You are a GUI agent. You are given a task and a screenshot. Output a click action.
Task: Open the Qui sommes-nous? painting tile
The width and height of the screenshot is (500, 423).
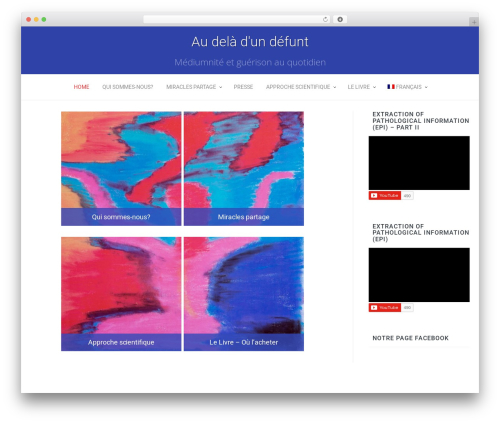(121, 168)
